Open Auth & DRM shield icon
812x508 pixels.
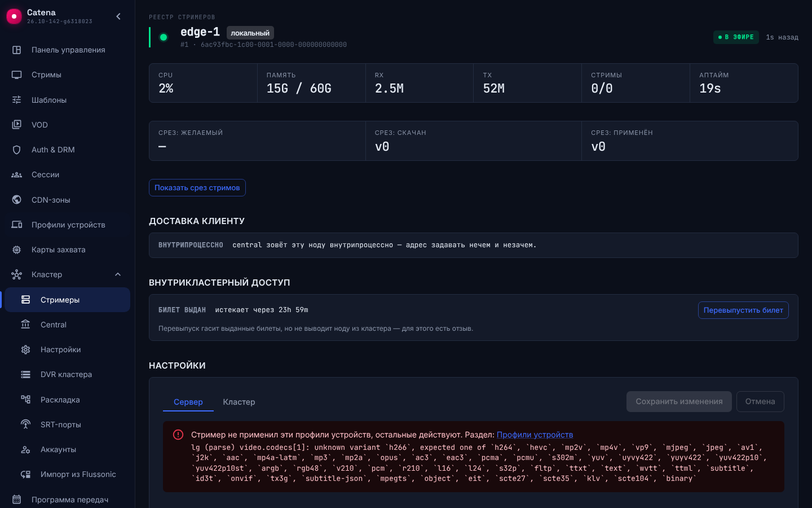(17, 150)
